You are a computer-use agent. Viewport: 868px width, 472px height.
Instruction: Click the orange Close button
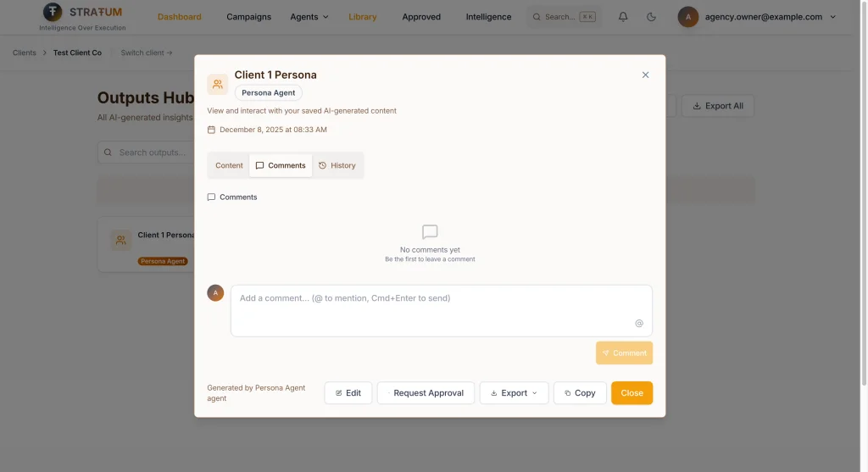(x=632, y=393)
